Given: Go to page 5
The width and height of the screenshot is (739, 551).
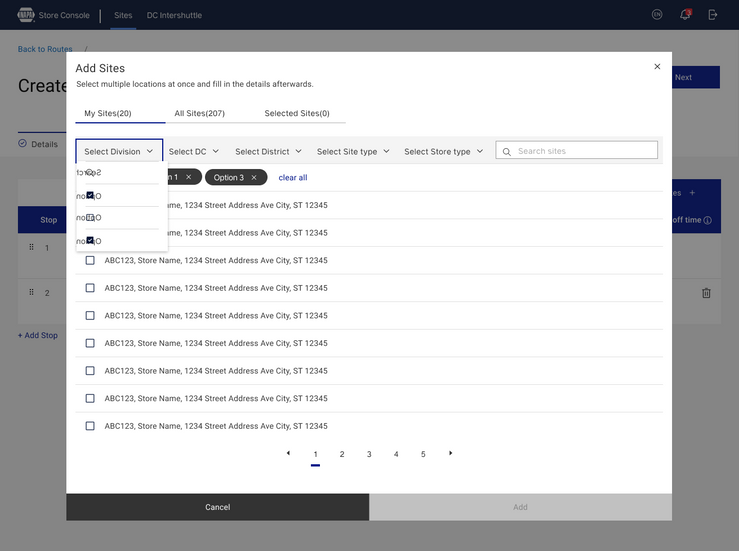Looking at the screenshot, I should tap(423, 454).
